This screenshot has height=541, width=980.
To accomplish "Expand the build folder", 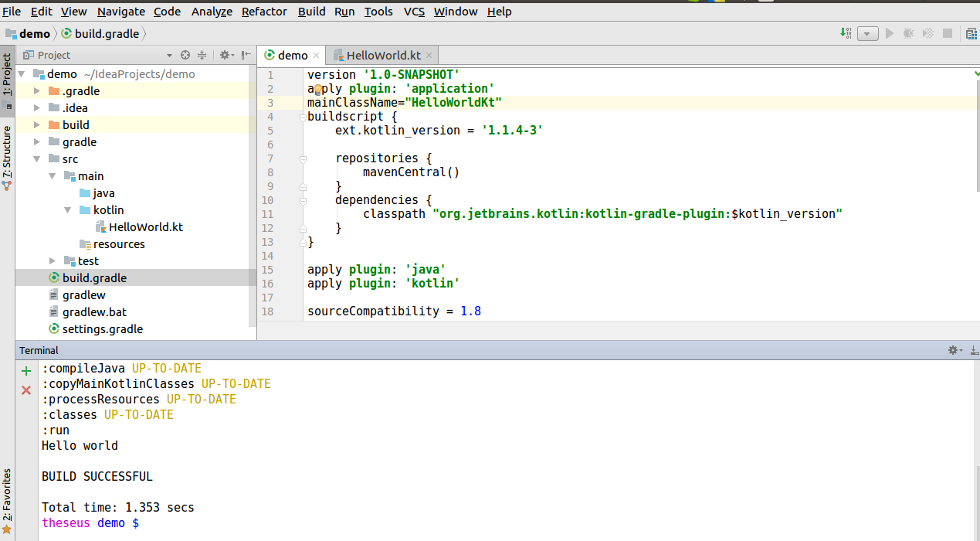I will pyautogui.click(x=37, y=125).
